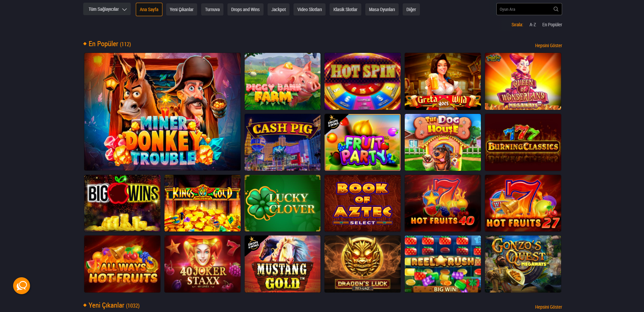
Task: Sort games by A-Z
Action: pyautogui.click(x=532, y=25)
